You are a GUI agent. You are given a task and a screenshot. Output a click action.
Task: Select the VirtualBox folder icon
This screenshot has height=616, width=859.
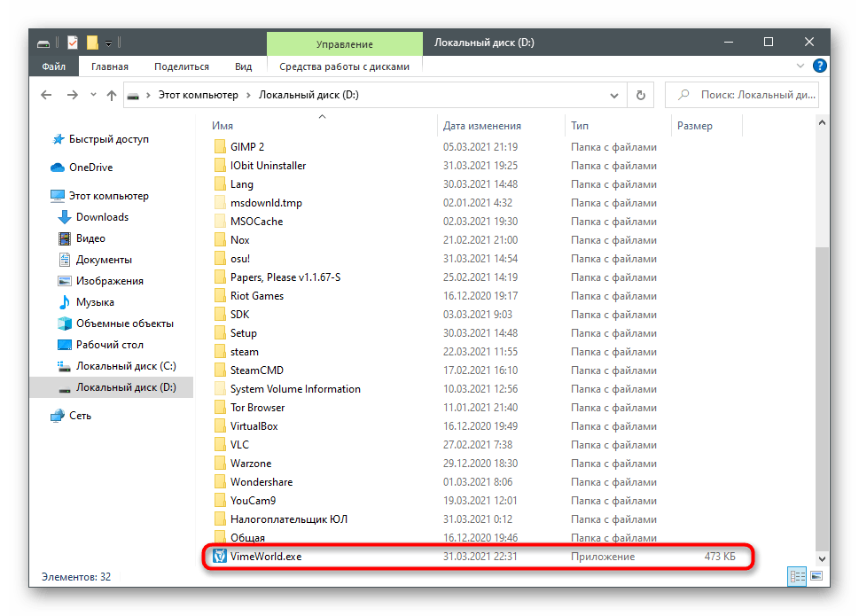pos(220,425)
